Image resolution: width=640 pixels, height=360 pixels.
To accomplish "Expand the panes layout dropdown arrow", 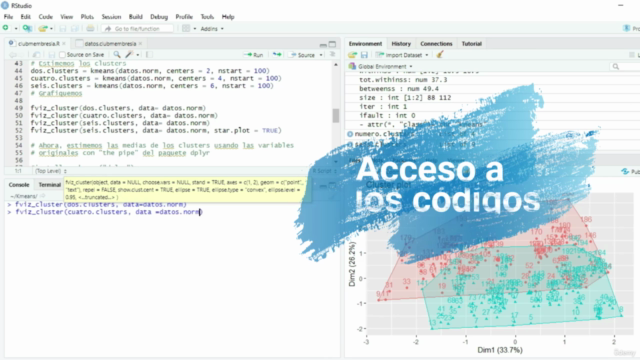I will (195, 29).
